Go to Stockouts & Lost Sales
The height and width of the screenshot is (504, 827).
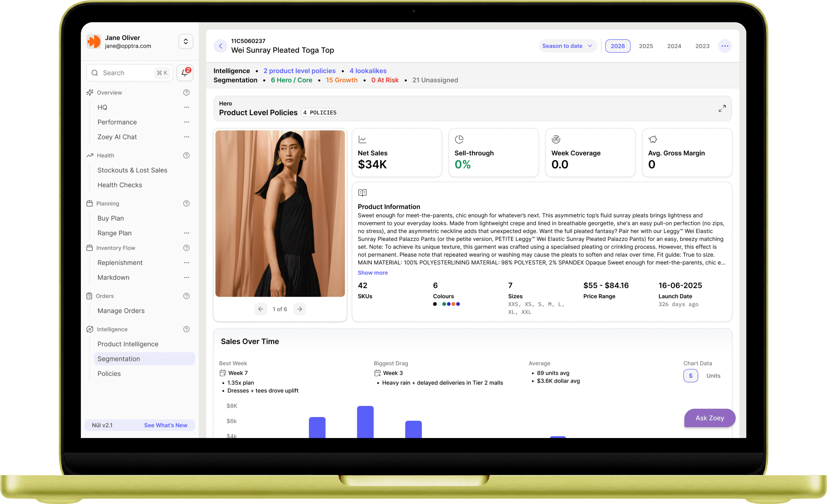point(132,170)
